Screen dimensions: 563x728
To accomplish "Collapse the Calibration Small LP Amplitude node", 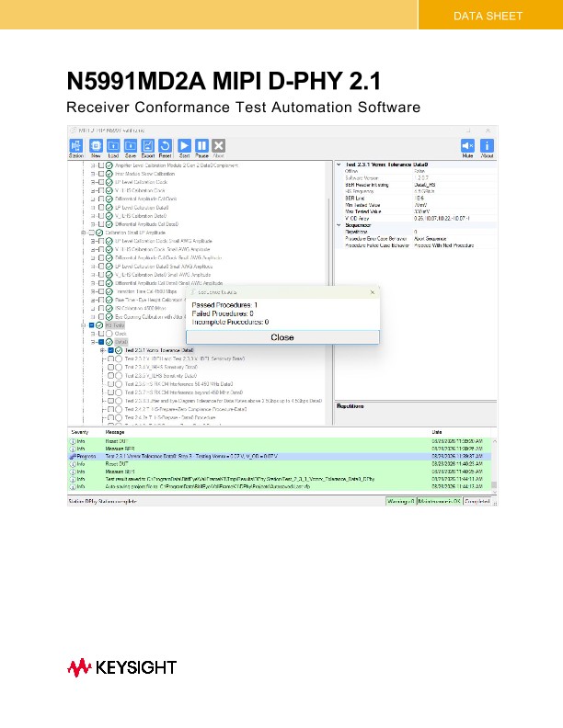I will 84,233.
